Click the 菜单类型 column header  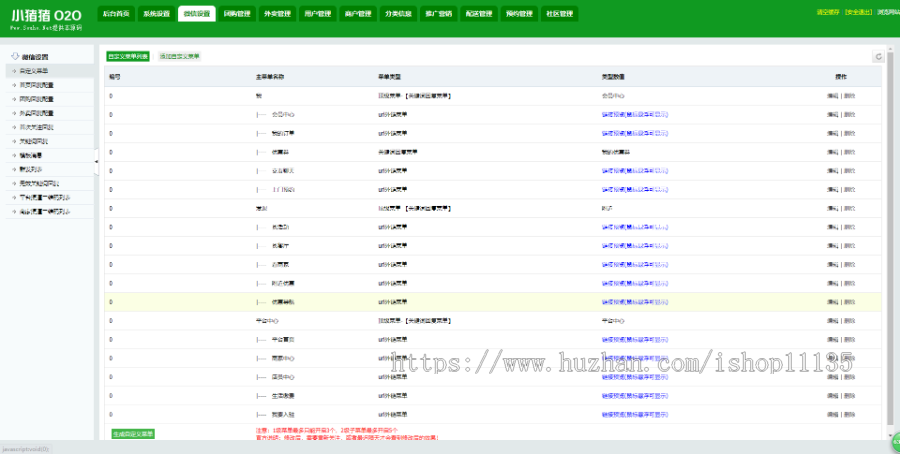[389, 77]
